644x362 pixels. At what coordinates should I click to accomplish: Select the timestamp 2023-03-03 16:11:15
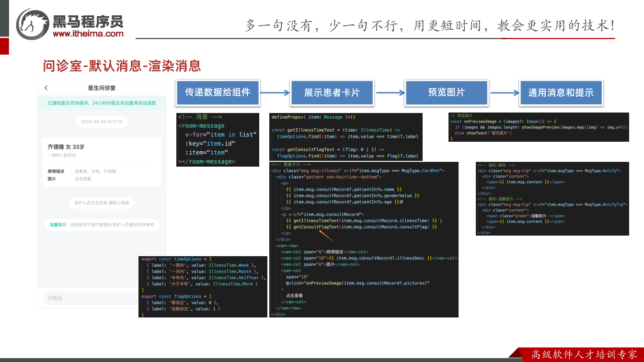(102, 122)
